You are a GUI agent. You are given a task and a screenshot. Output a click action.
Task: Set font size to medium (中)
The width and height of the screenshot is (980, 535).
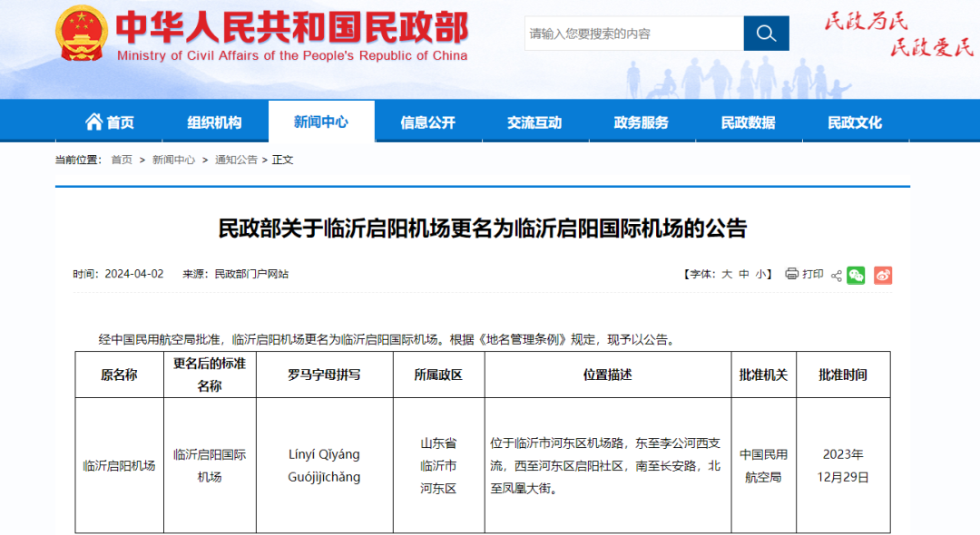744,274
